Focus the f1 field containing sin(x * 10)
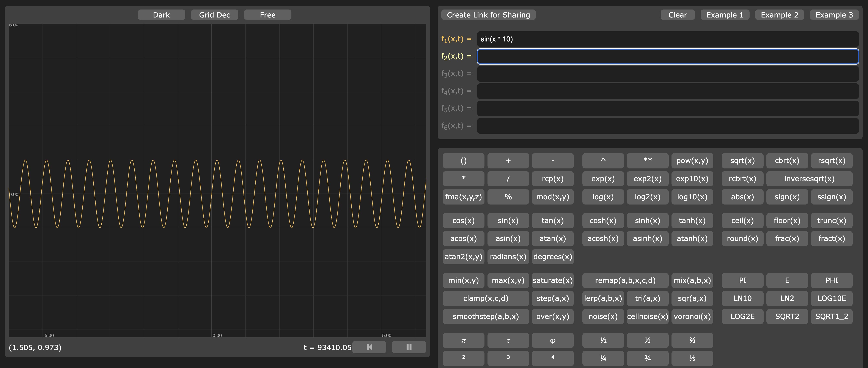The height and width of the screenshot is (368, 868). [667, 39]
